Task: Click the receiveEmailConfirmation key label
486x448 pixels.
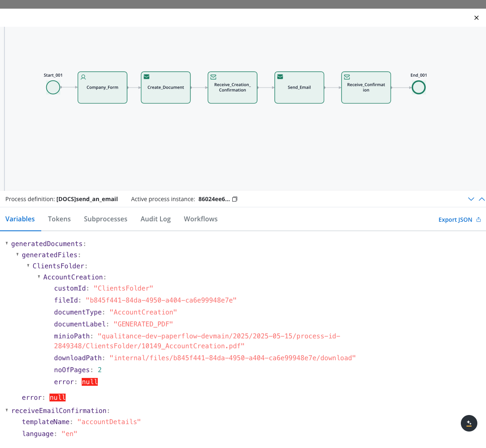Action: coord(59,410)
